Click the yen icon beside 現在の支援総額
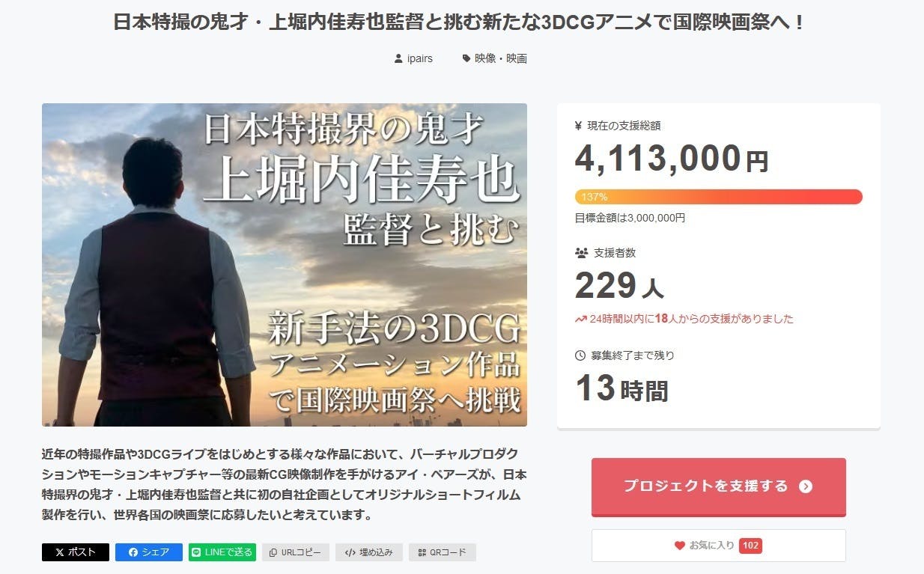Viewport: 924px width, 574px height. coord(578,126)
